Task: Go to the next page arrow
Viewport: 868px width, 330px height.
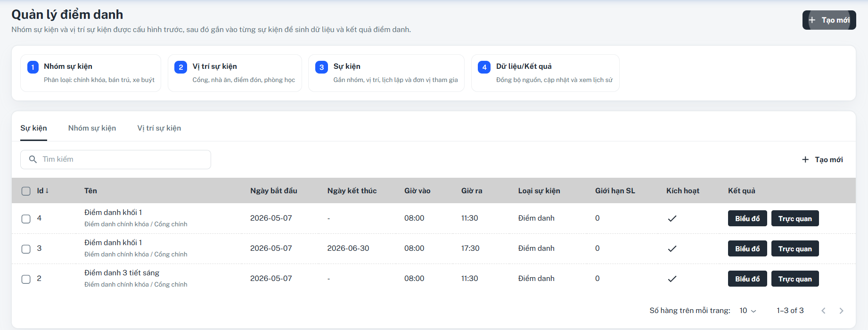Action: [841, 311]
